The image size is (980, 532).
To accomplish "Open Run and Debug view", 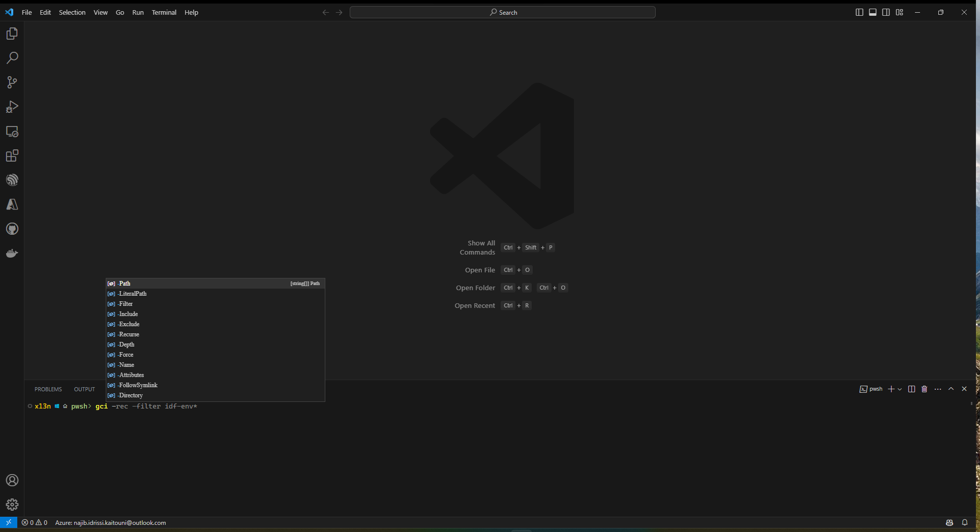I will click(x=12, y=107).
